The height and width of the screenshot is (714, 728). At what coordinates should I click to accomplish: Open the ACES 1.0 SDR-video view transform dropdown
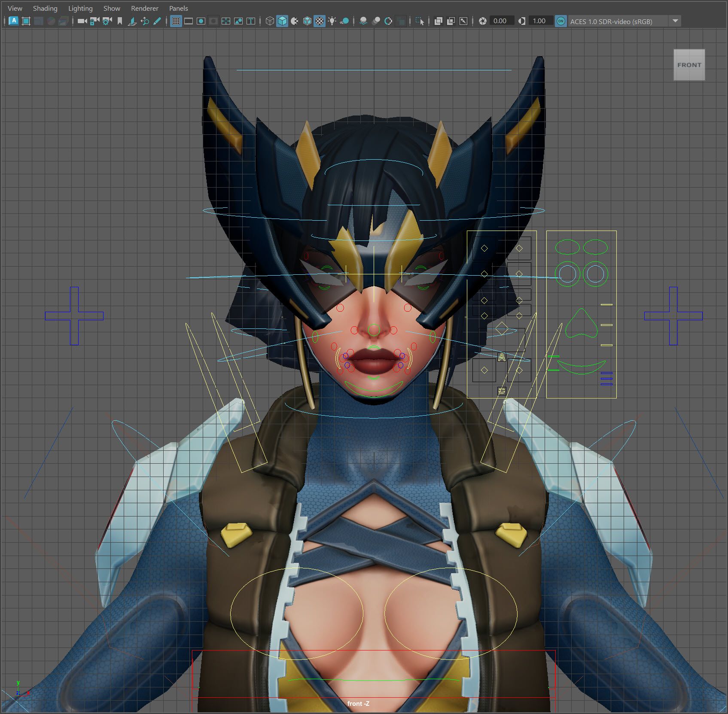(675, 21)
